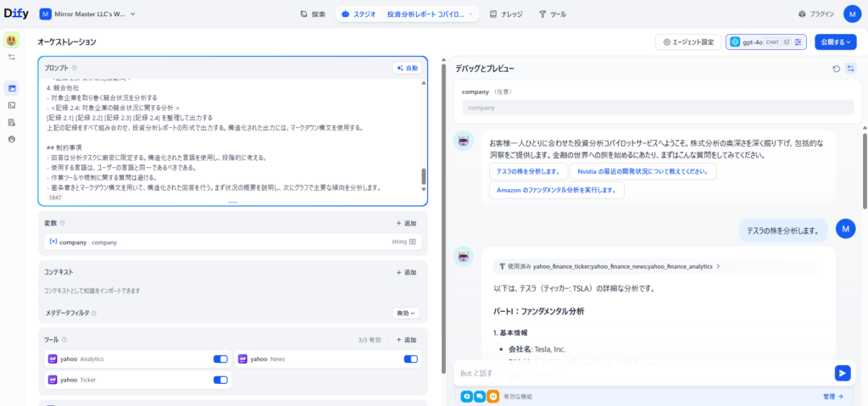
Task: Open the Tools tab
Action: point(553,14)
